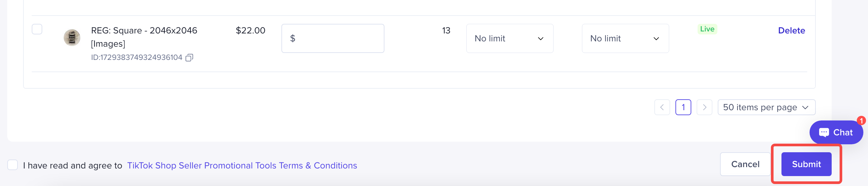868x186 pixels.
Task: Open the Chat support widget
Action: point(836,132)
